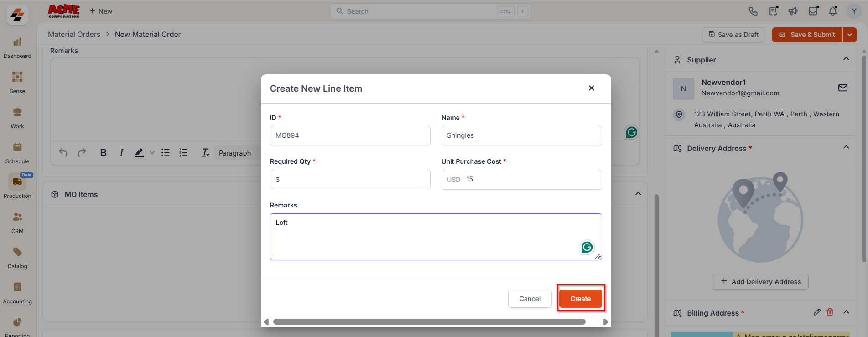Viewport: 868px width, 337px height.
Task: Click Add Delivery Address button
Action: point(760,281)
